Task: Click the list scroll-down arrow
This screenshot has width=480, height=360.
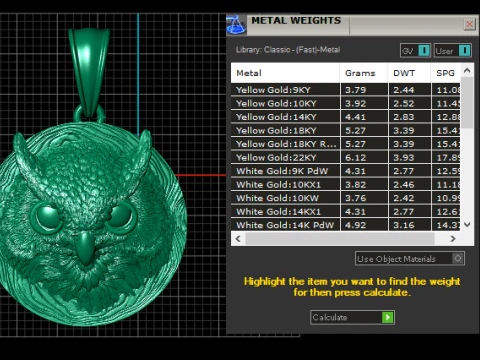Action: click(467, 225)
